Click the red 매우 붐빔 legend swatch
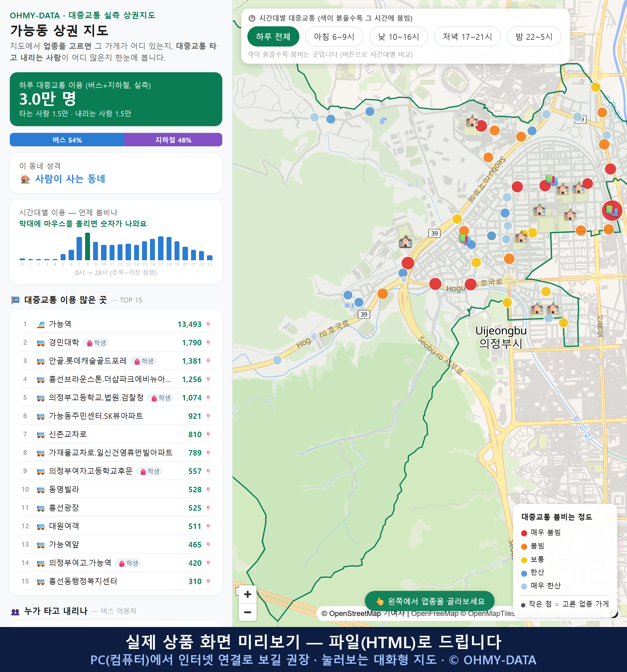The height and width of the screenshot is (672, 627). [524, 533]
